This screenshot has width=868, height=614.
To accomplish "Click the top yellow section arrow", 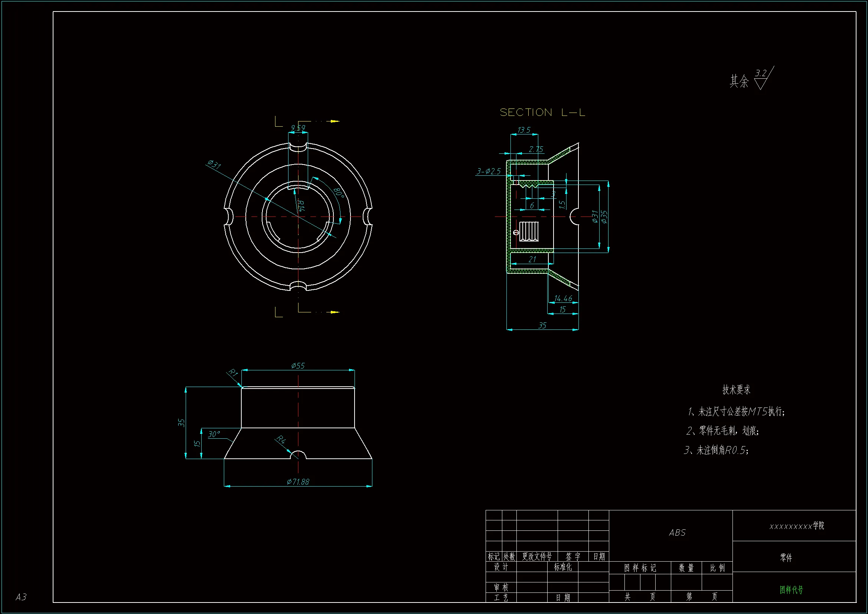I will (334, 121).
